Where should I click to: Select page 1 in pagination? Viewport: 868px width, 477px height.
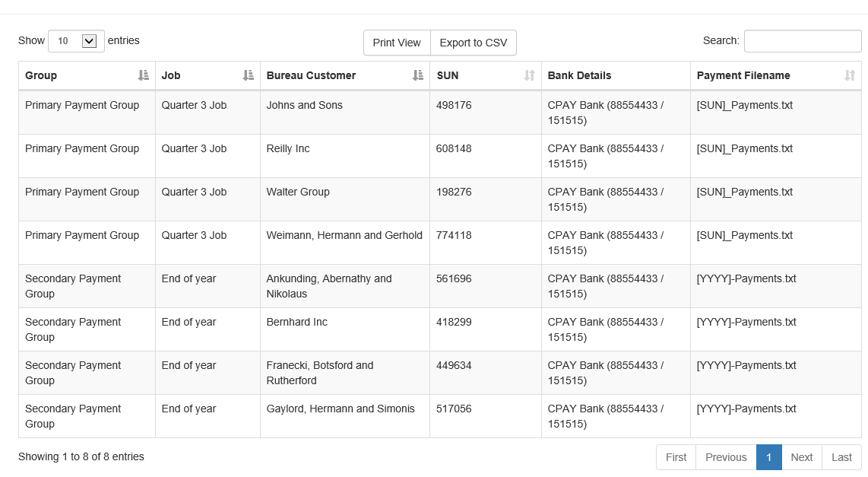pyautogui.click(x=768, y=457)
